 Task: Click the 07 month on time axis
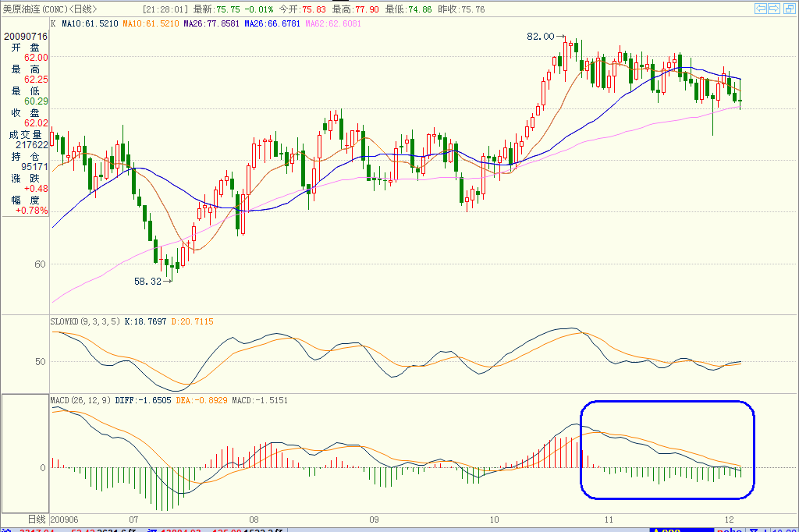[133, 520]
